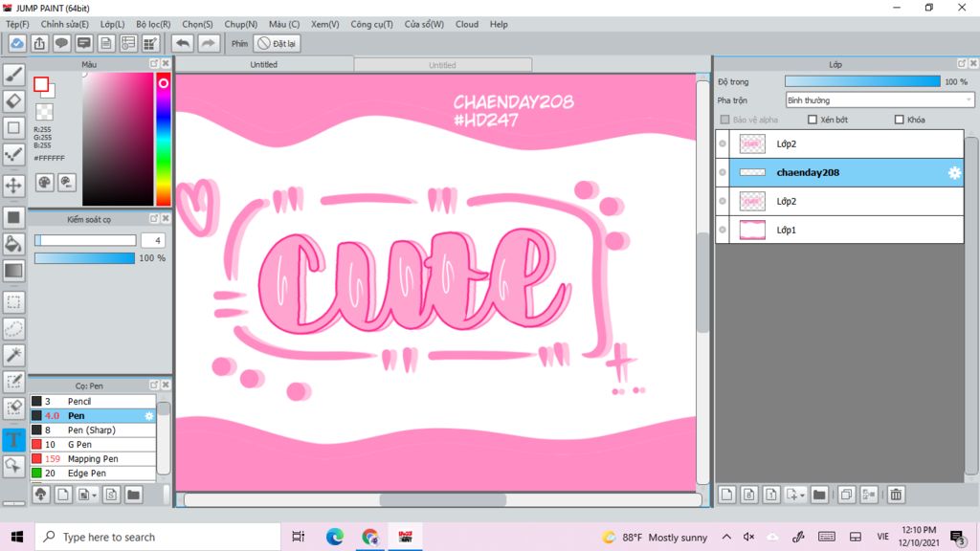Select the Operation object tool
Viewport: 980px width, 551px height.
pyautogui.click(x=13, y=466)
